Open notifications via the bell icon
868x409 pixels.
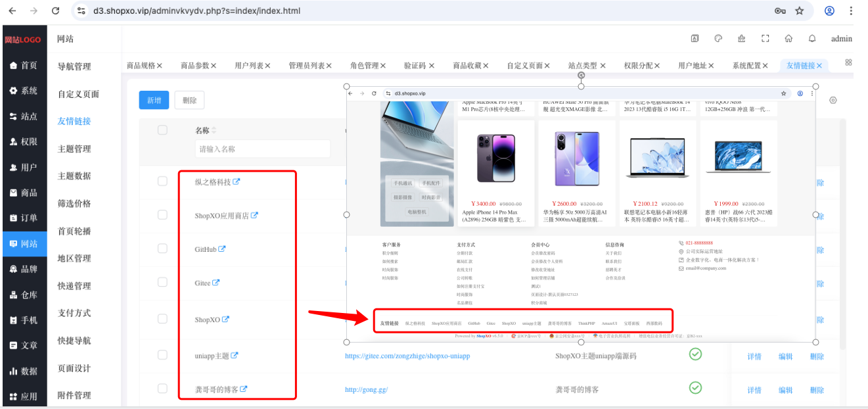click(812, 39)
